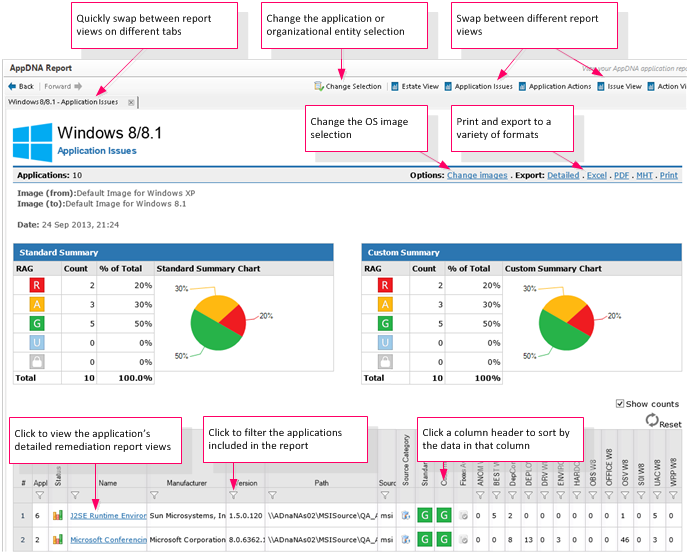Open Microsoft Conferencin application link

click(108, 540)
